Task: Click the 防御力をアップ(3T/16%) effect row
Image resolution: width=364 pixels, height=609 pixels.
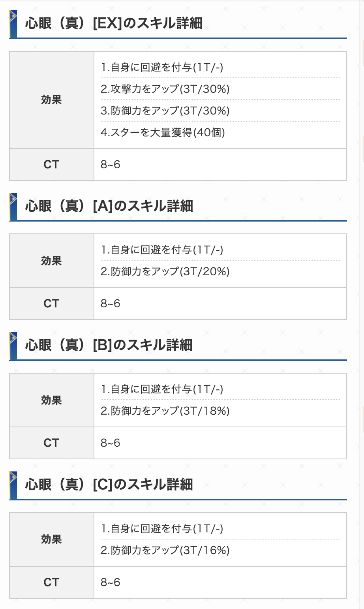Action: pyautogui.click(x=220, y=550)
